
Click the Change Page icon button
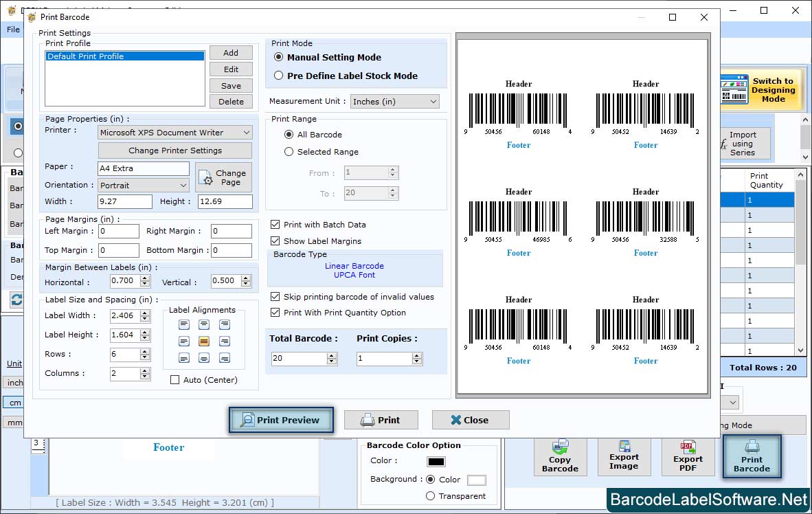(223, 177)
